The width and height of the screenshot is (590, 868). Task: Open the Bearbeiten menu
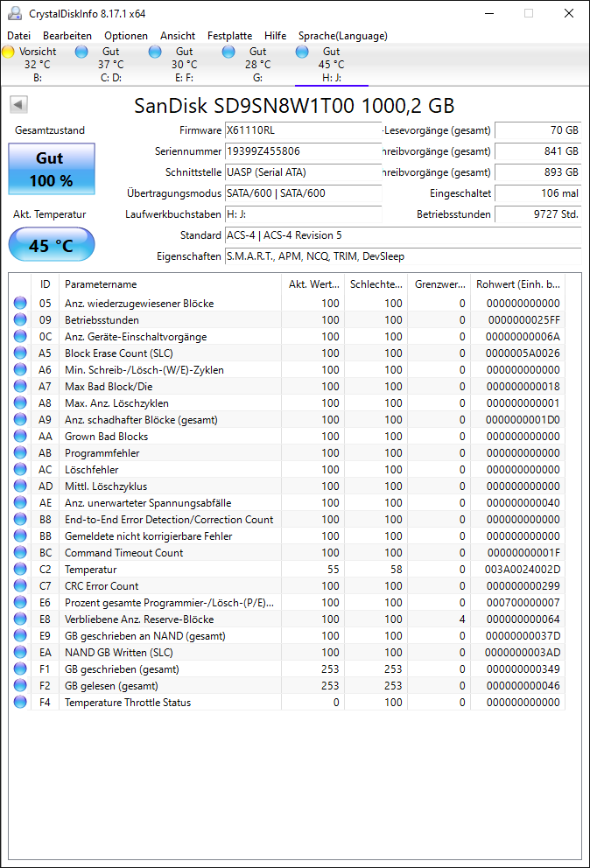[x=67, y=35]
